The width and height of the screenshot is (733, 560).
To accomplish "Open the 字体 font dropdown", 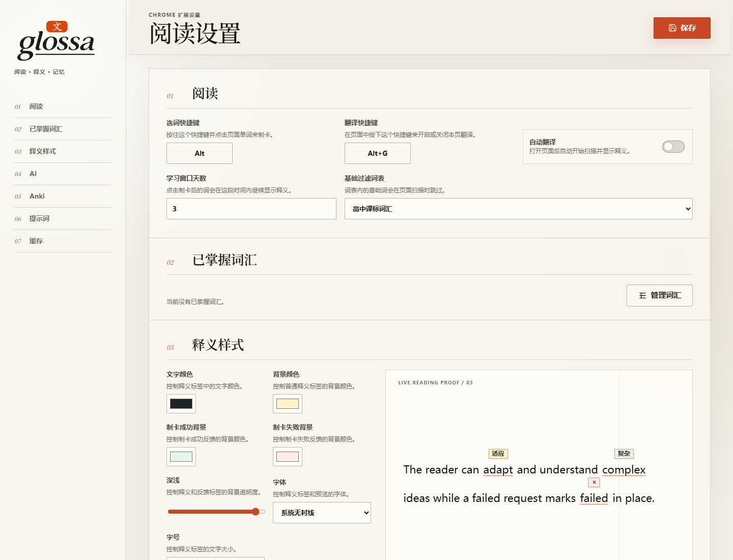I will (x=322, y=513).
